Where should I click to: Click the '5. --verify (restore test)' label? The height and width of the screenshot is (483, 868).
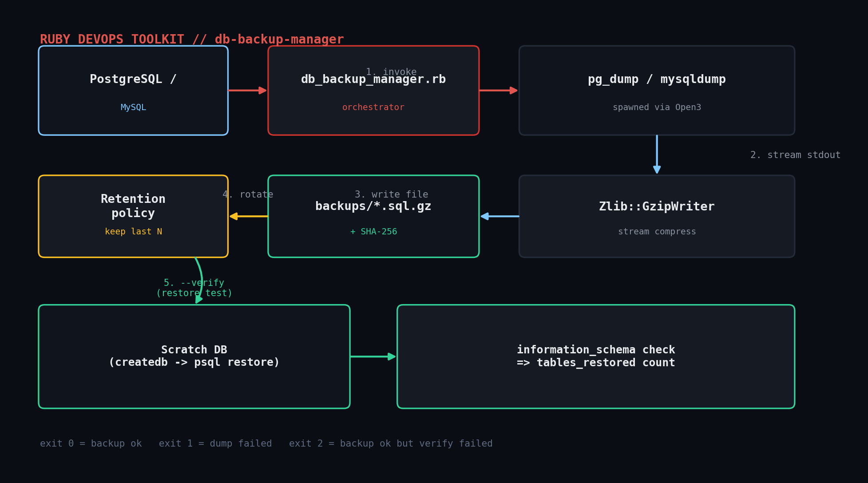pyautogui.click(x=194, y=288)
